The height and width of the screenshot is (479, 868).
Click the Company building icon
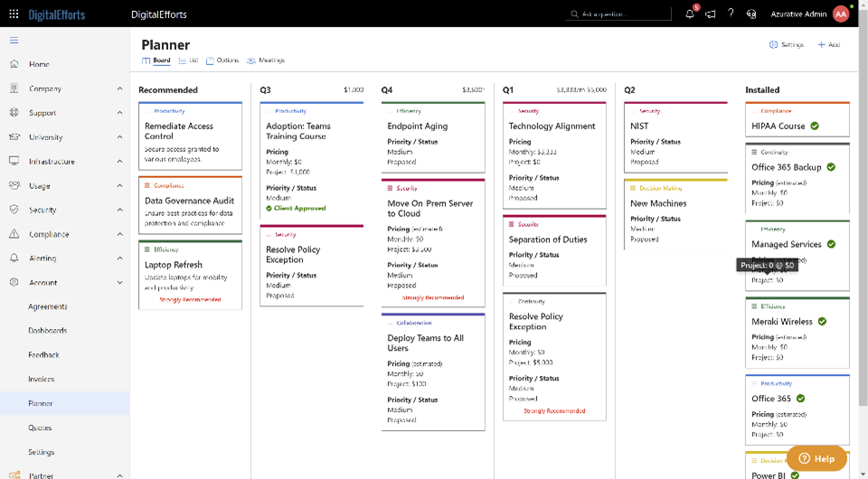click(x=14, y=89)
